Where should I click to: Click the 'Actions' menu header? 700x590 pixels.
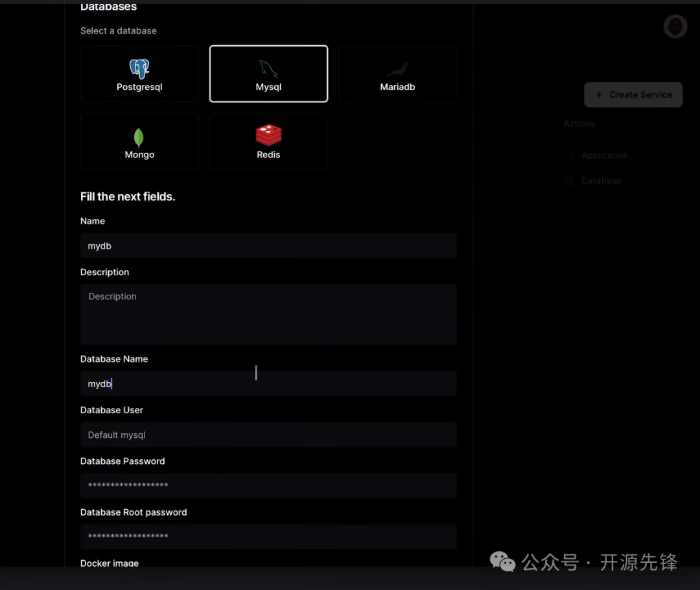click(x=579, y=124)
